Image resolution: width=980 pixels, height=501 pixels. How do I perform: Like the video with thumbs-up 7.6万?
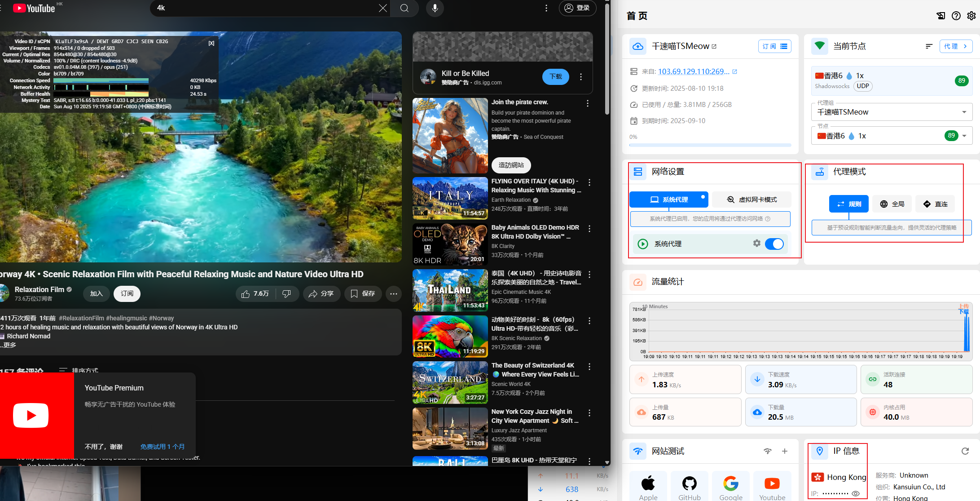coord(255,293)
